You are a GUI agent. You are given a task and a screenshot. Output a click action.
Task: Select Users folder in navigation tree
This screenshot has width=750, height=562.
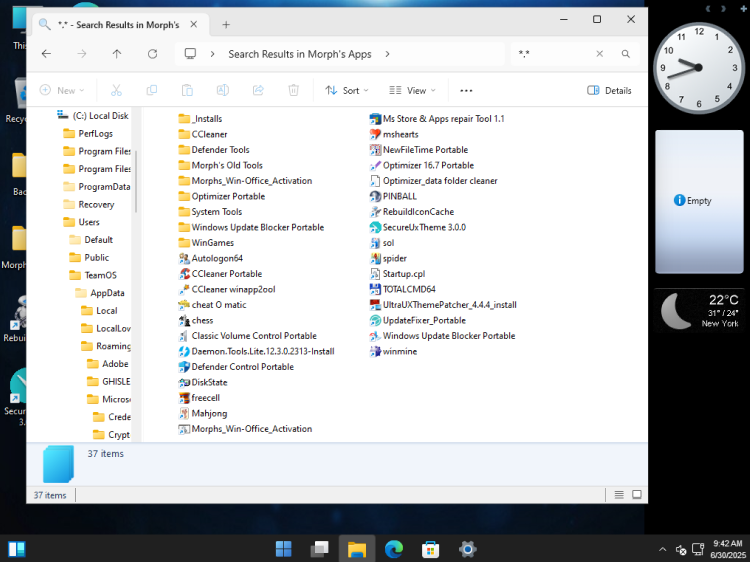[81, 222]
